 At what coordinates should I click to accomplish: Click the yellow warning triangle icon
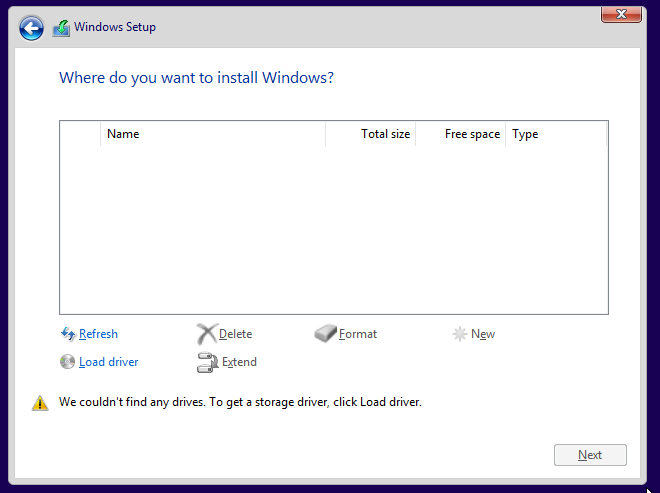40,403
